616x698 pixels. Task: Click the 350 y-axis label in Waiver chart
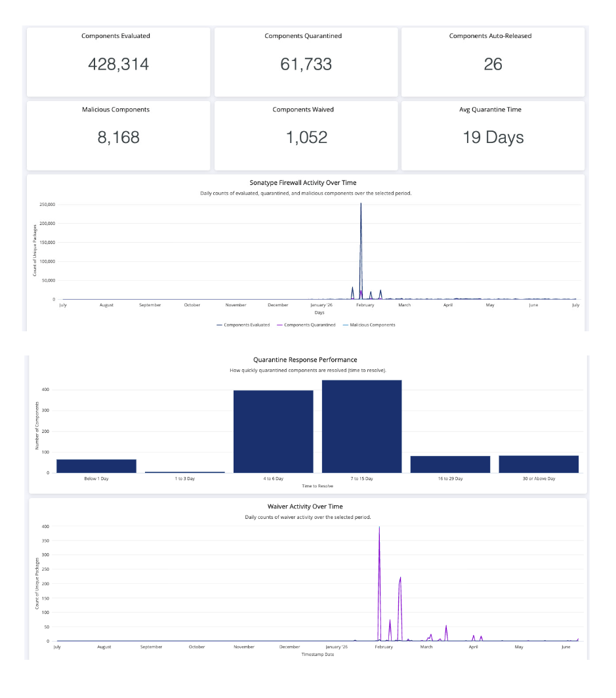click(x=45, y=541)
